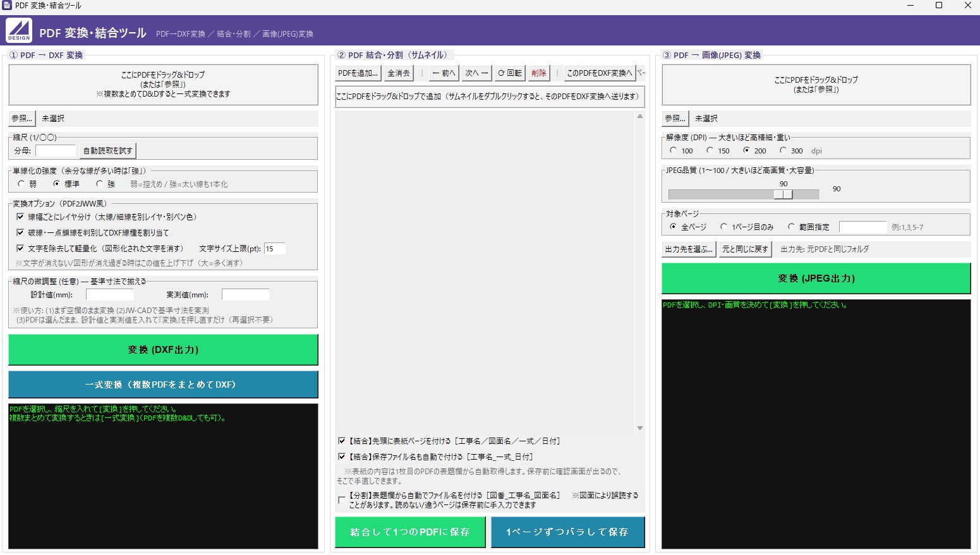Click the JPEG quality slider thumb
Screen dimensions: 980x555
point(783,194)
